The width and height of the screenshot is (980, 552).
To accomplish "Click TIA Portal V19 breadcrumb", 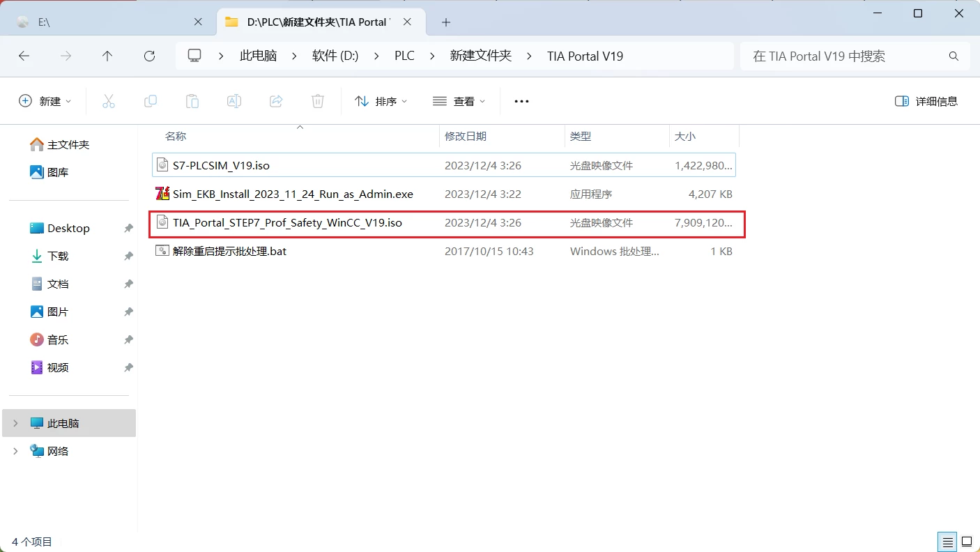I will tap(585, 56).
